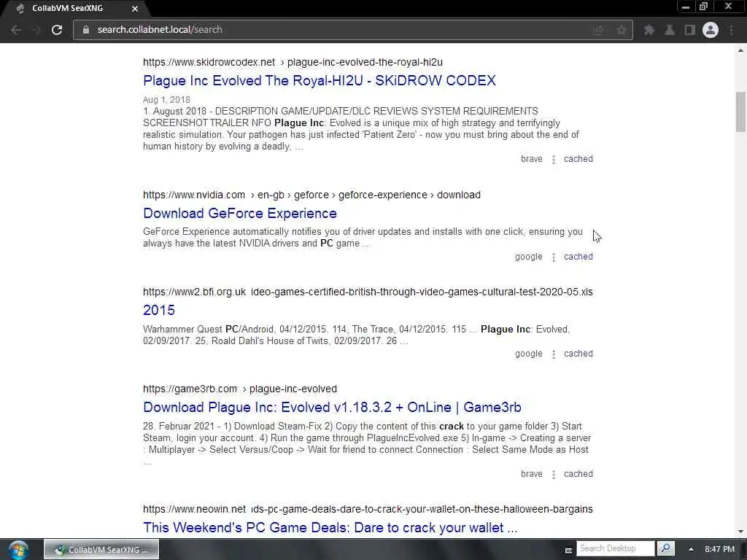Screen dimensions: 747x560
Task: View the site lock icon info
Action: click(x=86, y=29)
